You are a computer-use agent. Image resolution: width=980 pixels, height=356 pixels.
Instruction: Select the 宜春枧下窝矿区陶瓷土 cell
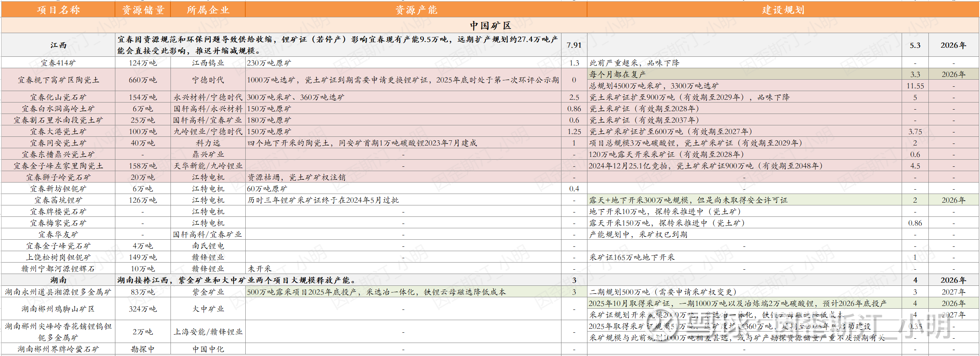point(58,80)
